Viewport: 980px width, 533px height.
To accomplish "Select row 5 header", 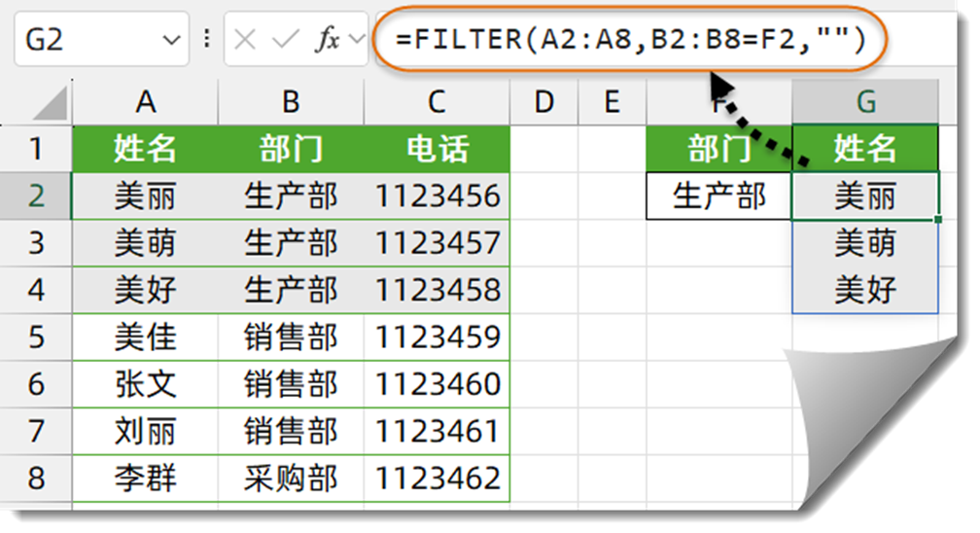I will pos(36,338).
